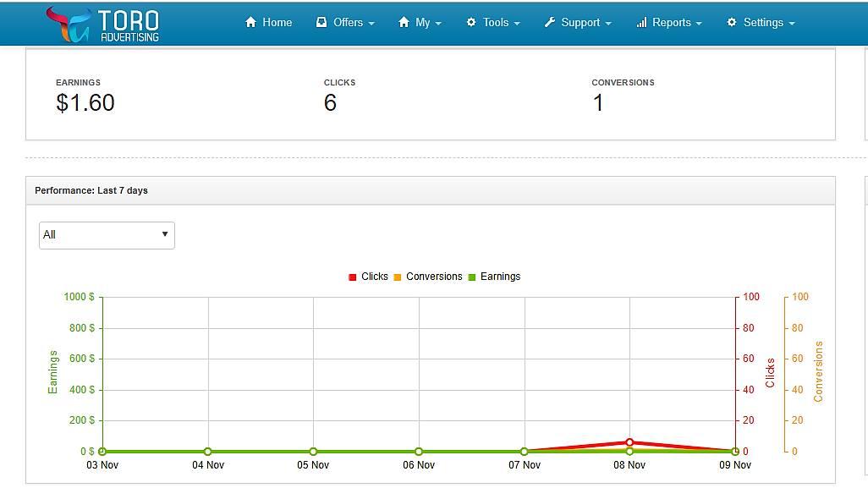Expand the Tools dropdown caret
The width and height of the screenshot is (868, 488).
point(516,24)
